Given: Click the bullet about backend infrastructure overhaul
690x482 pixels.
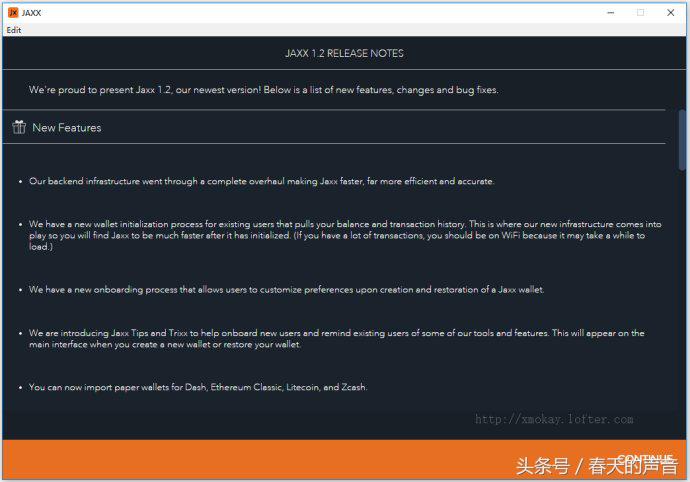Looking at the screenshot, I should 261,181.
